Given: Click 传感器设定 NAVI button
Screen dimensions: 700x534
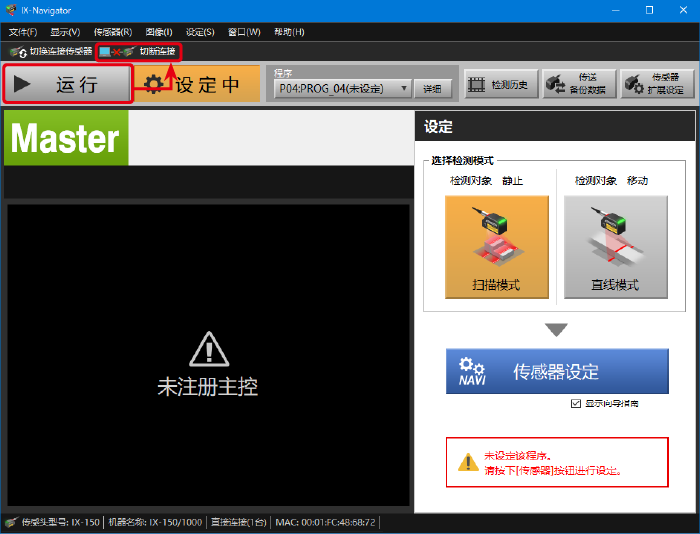Looking at the screenshot, I should 557,371.
